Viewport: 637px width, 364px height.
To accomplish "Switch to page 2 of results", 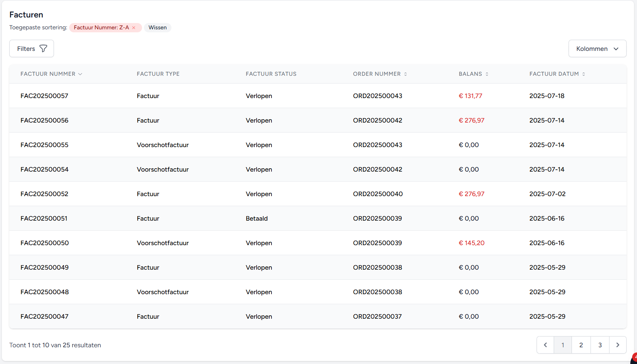I will 581,345.
